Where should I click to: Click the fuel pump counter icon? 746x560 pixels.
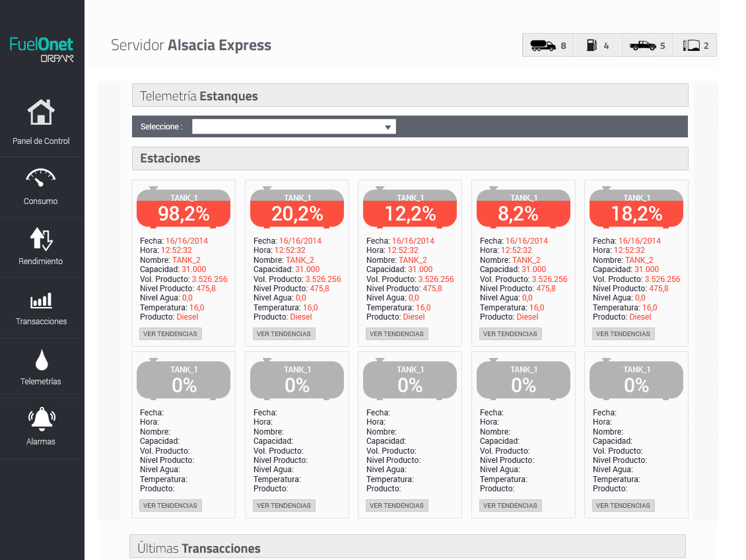592,46
